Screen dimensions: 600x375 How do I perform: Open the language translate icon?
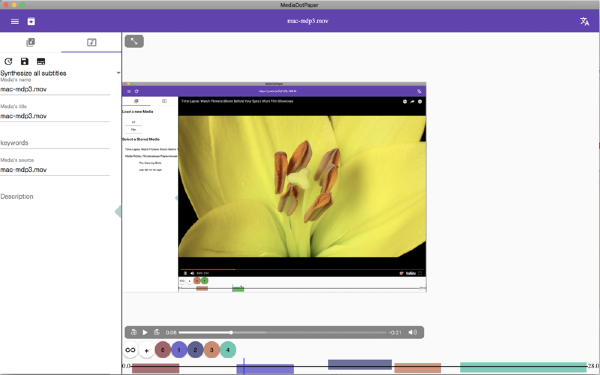(x=584, y=21)
